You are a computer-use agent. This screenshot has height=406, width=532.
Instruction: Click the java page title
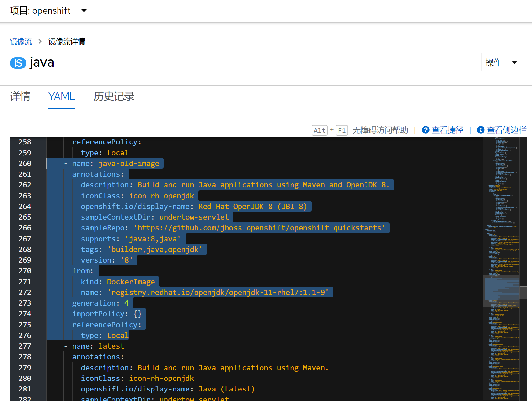42,62
